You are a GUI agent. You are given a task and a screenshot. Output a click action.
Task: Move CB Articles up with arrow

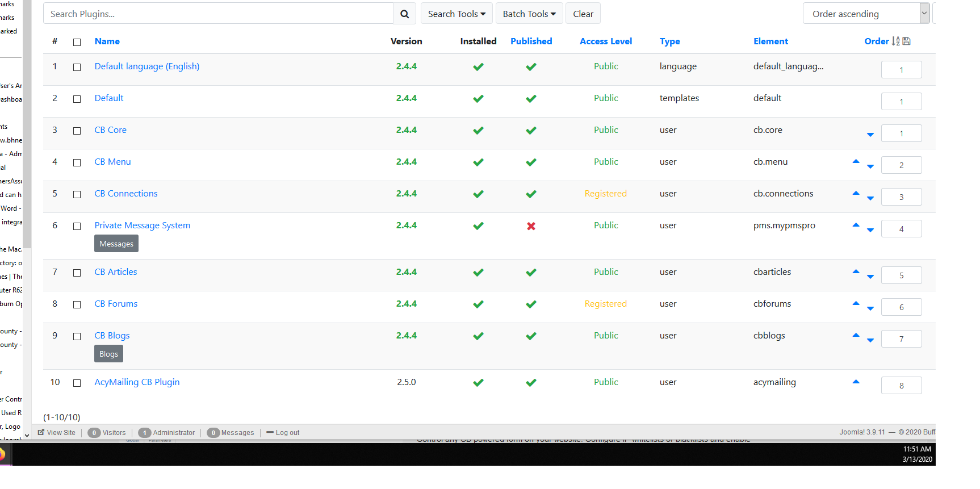[856, 271]
